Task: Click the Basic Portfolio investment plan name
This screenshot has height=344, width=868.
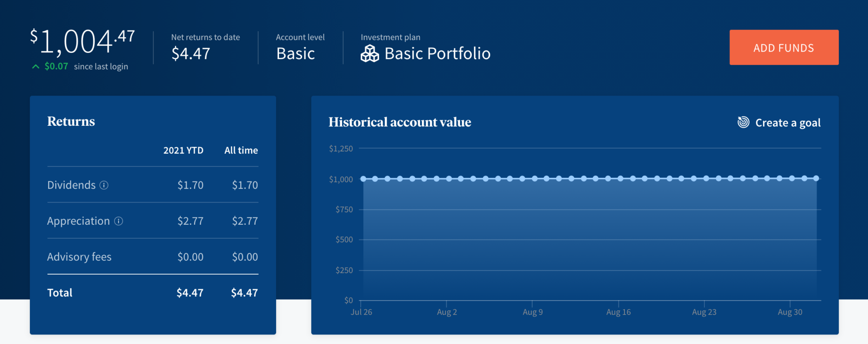Action: point(437,54)
